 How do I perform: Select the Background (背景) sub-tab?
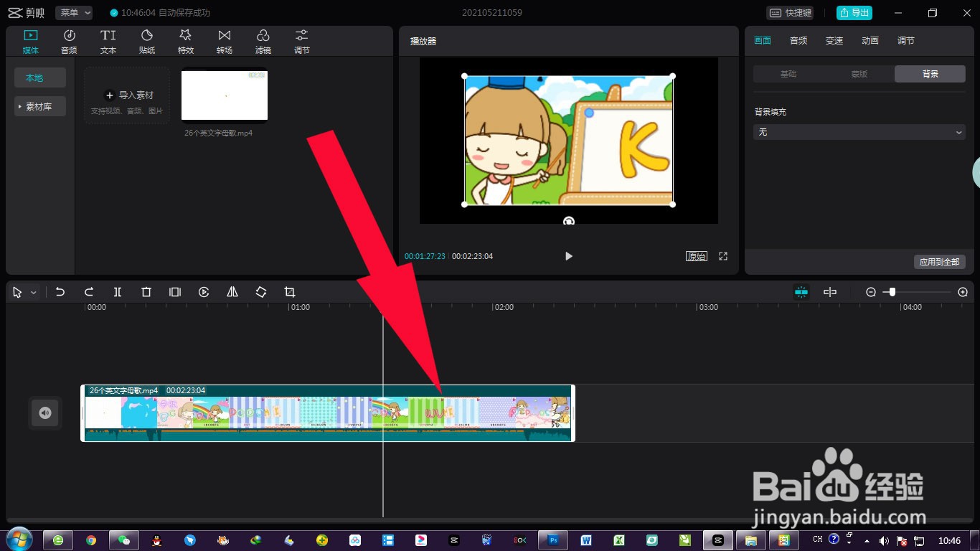coord(930,74)
